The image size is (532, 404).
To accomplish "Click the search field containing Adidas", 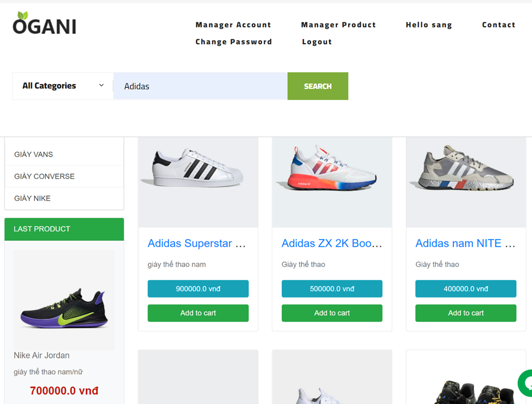I will 200,86.
